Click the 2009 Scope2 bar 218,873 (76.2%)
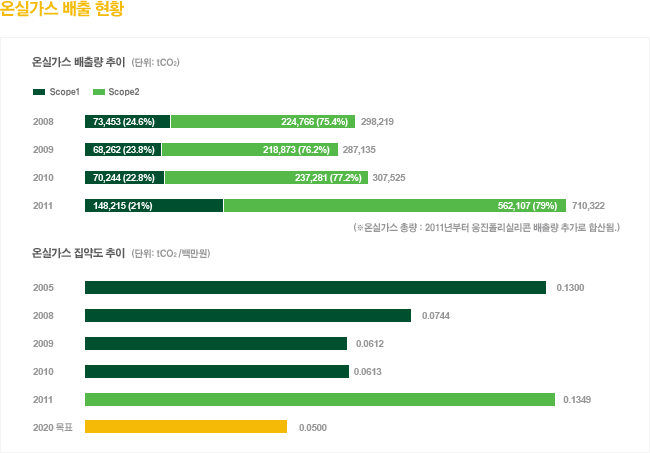The image size is (650, 453). point(250,150)
